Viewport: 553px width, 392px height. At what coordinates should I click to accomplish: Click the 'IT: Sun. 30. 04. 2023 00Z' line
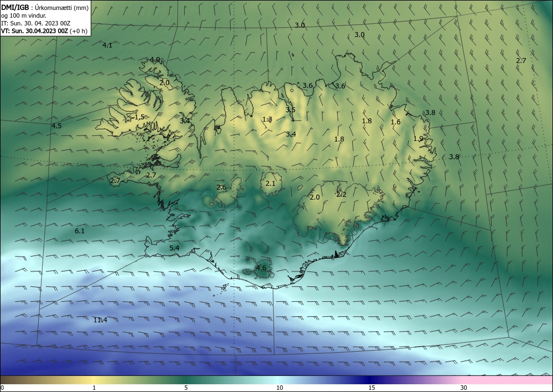point(35,23)
